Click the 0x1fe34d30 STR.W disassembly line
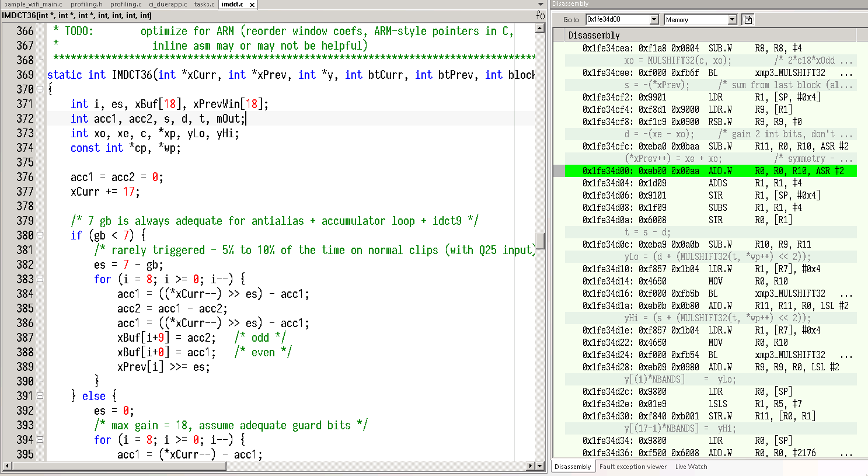 (x=710, y=416)
